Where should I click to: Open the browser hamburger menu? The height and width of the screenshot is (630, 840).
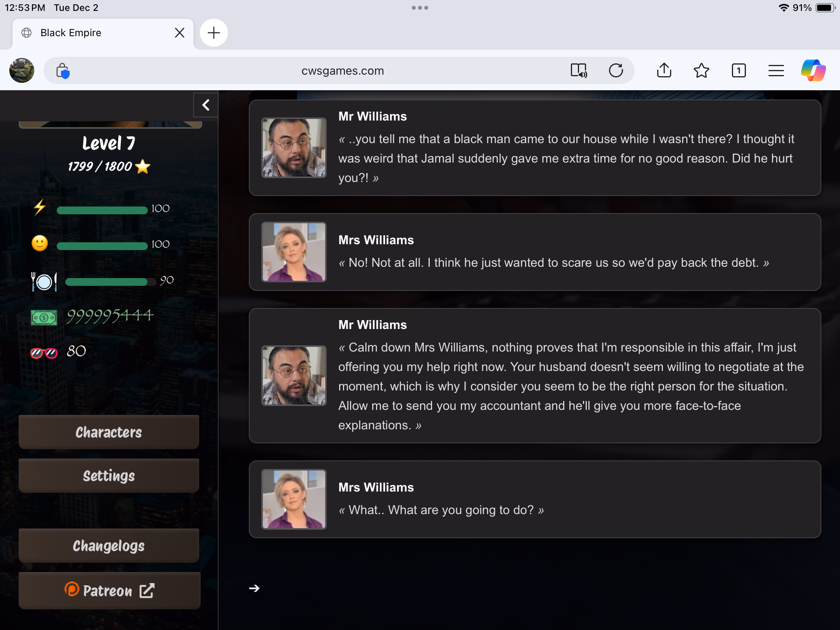coord(776,71)
